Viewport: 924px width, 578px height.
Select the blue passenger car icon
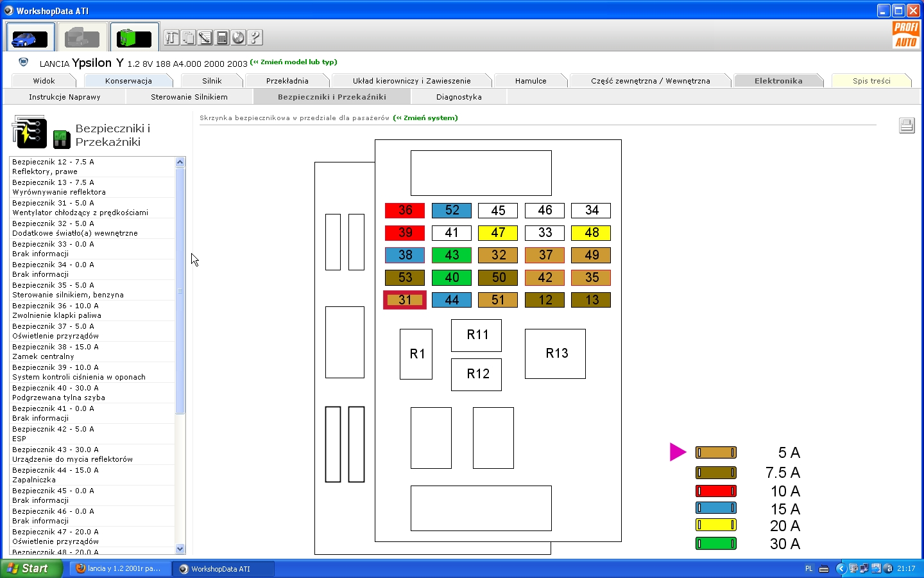click(x=30, y=38)
